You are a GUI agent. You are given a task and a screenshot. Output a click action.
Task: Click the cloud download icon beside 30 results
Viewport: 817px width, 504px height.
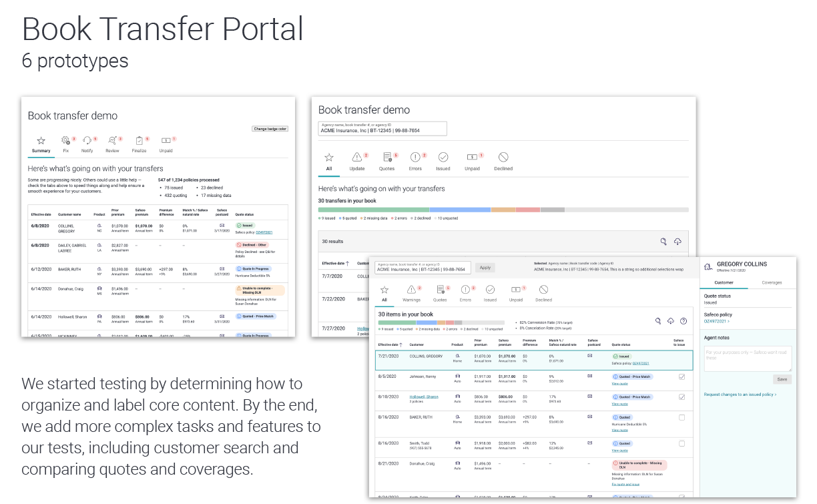[678, 242]
